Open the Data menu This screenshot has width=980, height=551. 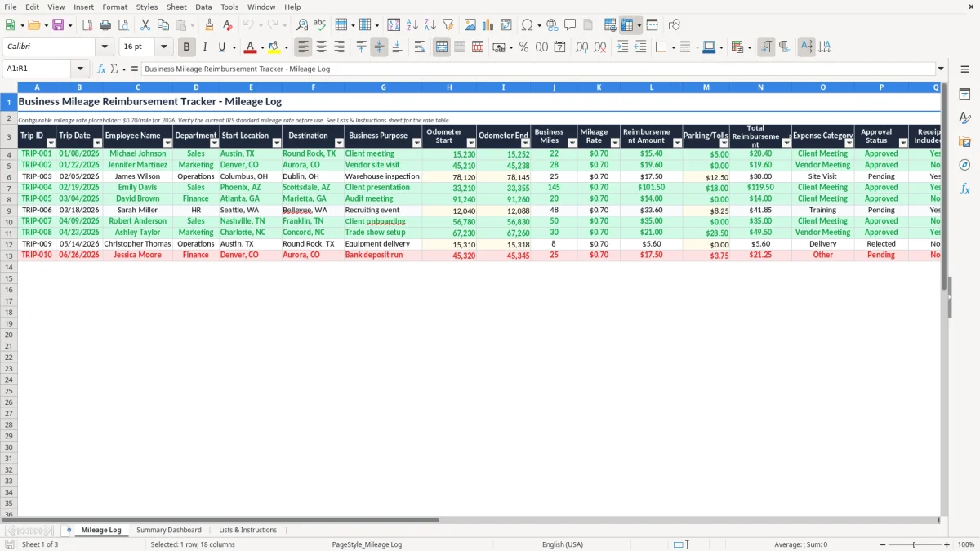pyautogui.click(x=203, y=7)
